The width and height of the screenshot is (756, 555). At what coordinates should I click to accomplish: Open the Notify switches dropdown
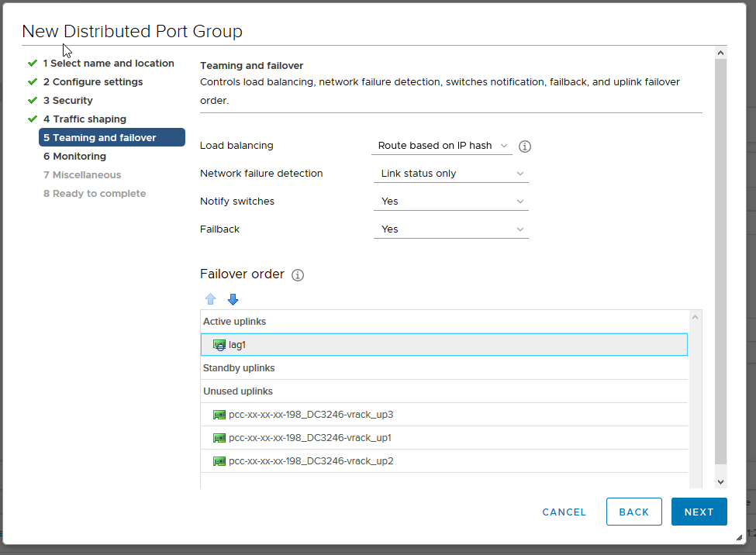450,202
